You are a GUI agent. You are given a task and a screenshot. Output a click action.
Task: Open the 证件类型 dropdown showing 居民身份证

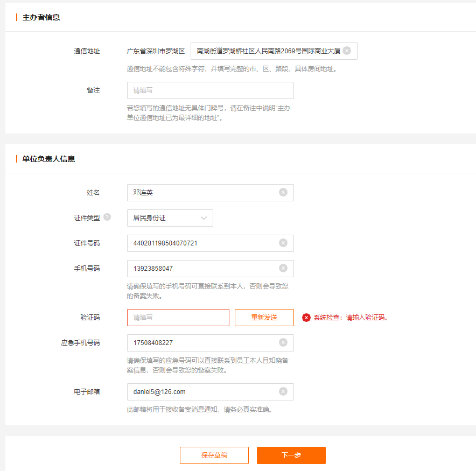point(170,218)
